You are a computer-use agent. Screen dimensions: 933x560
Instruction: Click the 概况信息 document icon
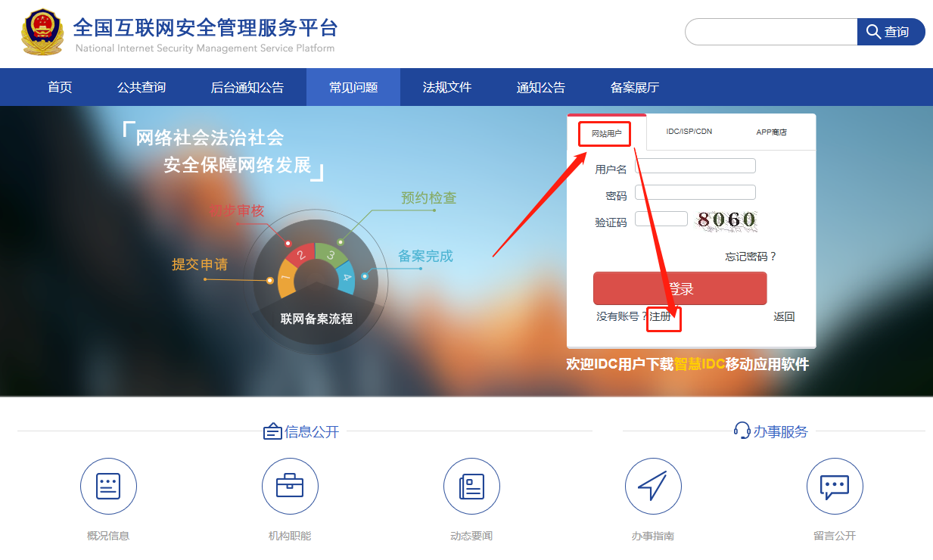tap(108, 486)
